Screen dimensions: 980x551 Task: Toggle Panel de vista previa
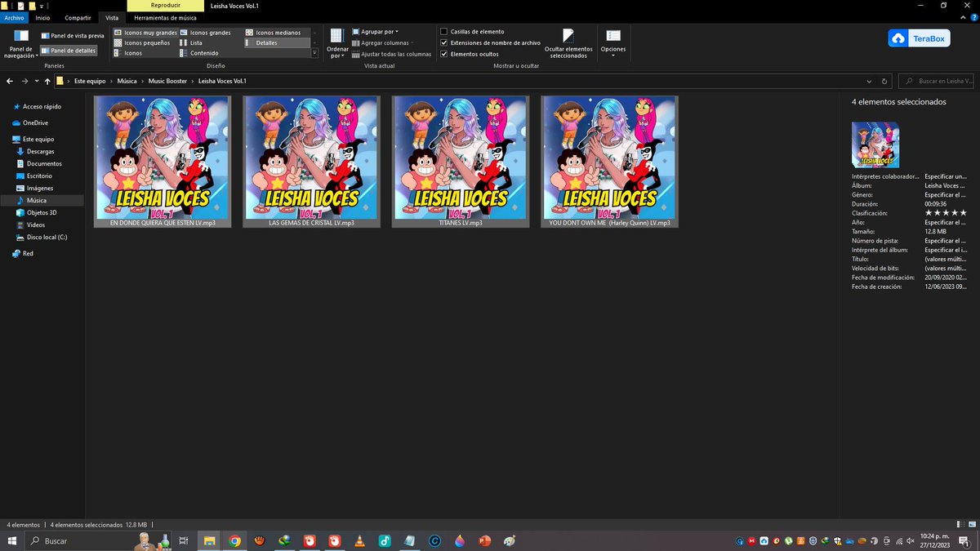tap(73, 36)
